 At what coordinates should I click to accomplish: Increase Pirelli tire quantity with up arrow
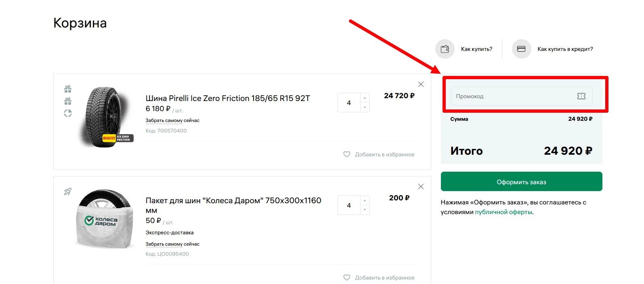point(365,98)
